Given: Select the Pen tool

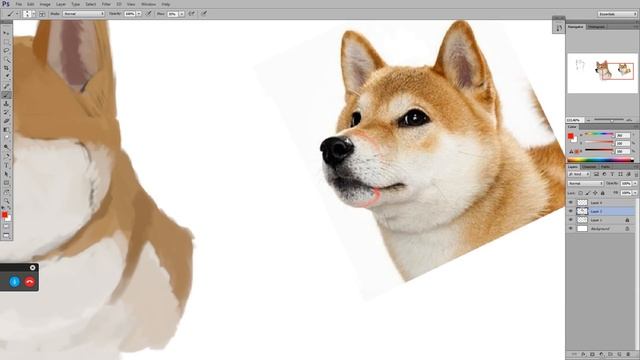Looking at the screenshot, I should [x=6, y=156].
